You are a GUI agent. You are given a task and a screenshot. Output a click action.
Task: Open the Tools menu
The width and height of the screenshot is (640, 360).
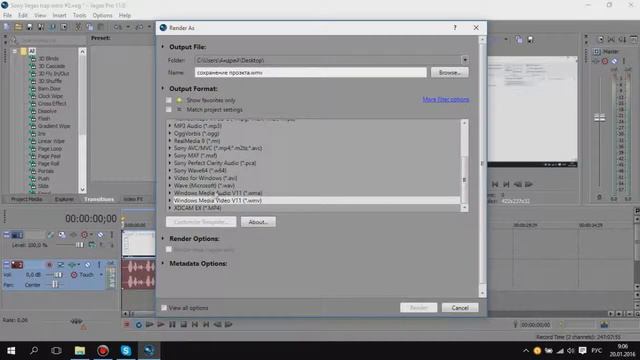coord(80,16)
